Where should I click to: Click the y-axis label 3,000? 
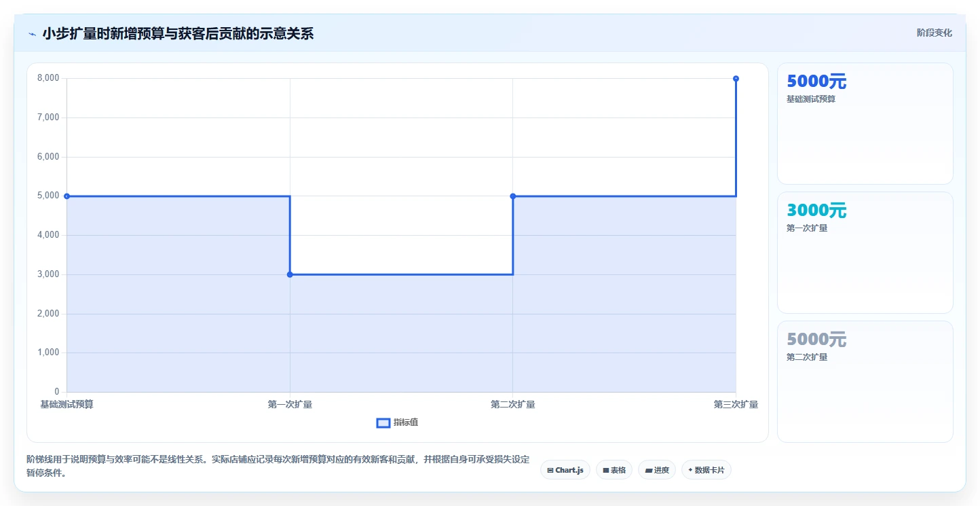coord(48,274)
